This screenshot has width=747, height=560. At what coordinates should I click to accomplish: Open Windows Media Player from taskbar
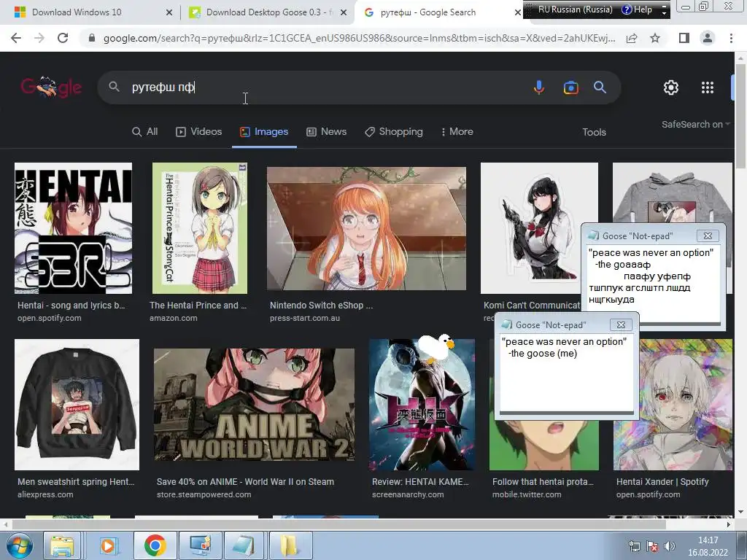(x=108, y=545)
